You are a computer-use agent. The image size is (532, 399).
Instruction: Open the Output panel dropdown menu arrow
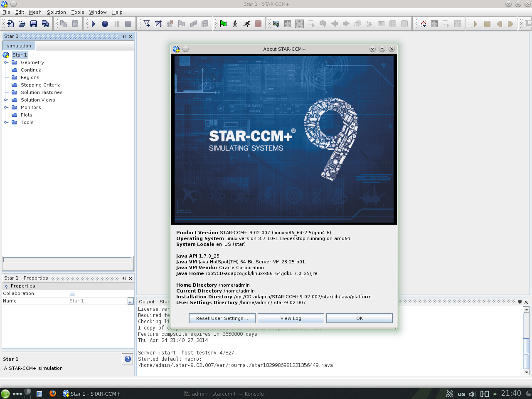(x=520, y=302)
